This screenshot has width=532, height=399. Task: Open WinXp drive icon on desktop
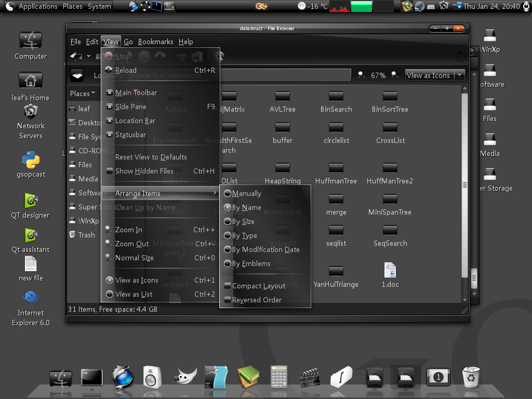(489, 35)
